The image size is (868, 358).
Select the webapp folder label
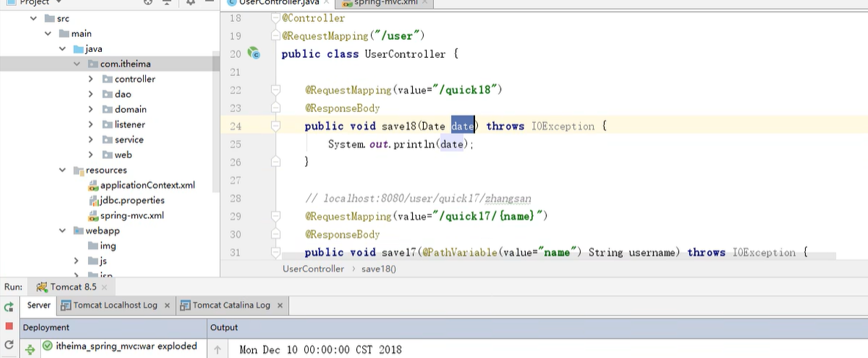(x=103, y=231)
